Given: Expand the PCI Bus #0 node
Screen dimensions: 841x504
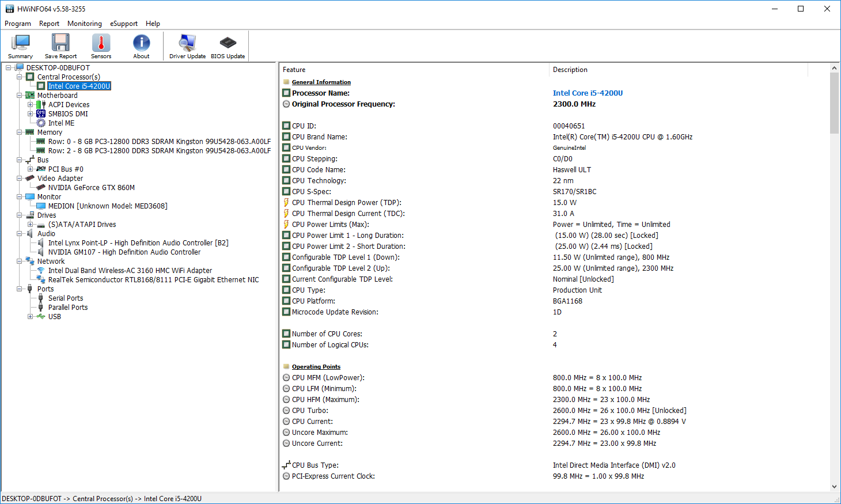Looking at the screenshot, I should coord(31,169).
